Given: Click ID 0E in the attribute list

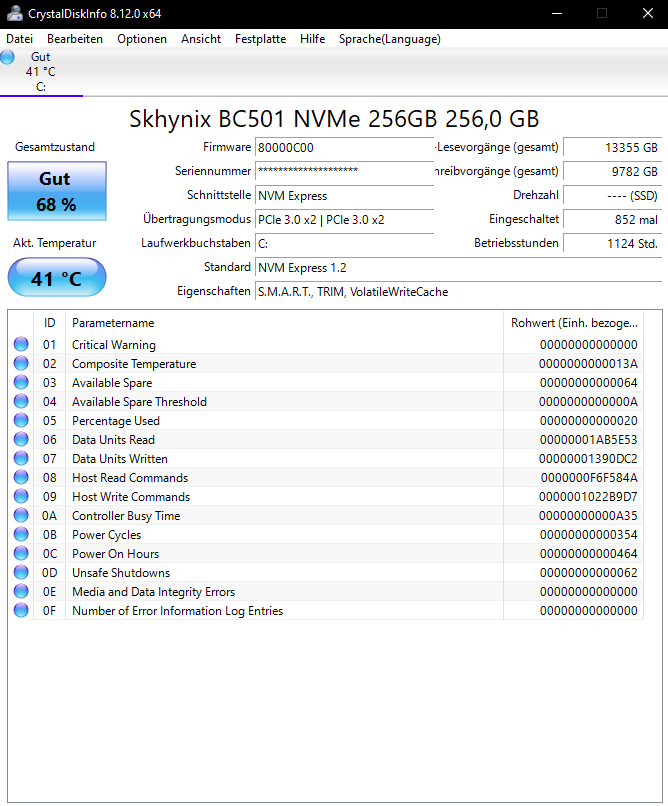Looking at the screenshot, I should click(49, 592).
